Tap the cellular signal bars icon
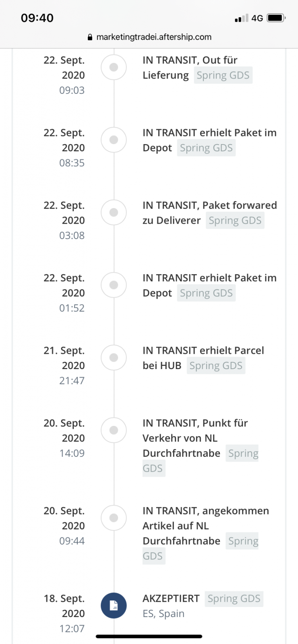The image size is (298, 644). [241, 19]
